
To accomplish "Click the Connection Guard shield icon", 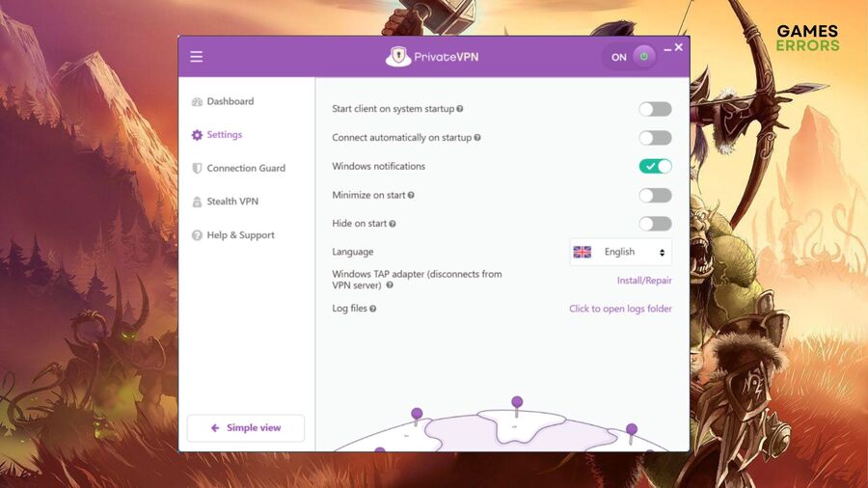I will 197,168.
